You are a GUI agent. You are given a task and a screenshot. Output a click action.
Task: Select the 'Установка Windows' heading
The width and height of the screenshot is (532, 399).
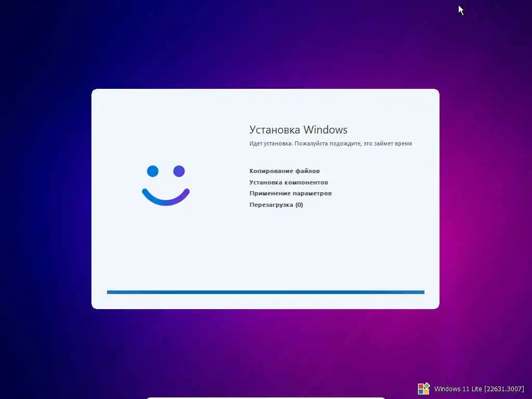click(298, 129)
